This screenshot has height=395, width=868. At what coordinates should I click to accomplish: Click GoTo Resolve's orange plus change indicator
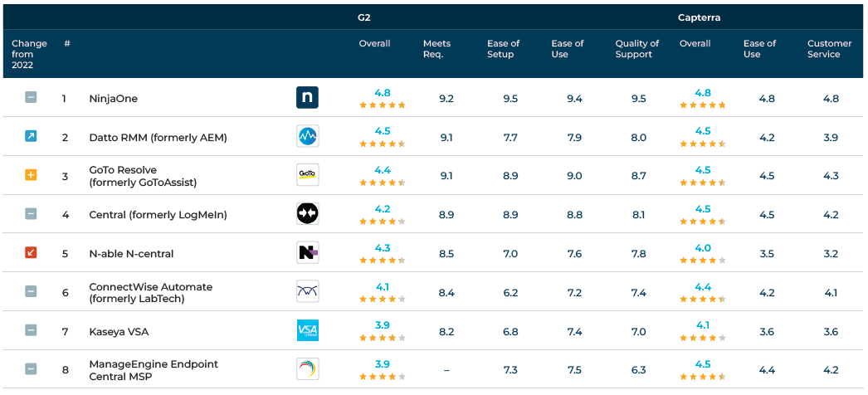click(31, 175)
